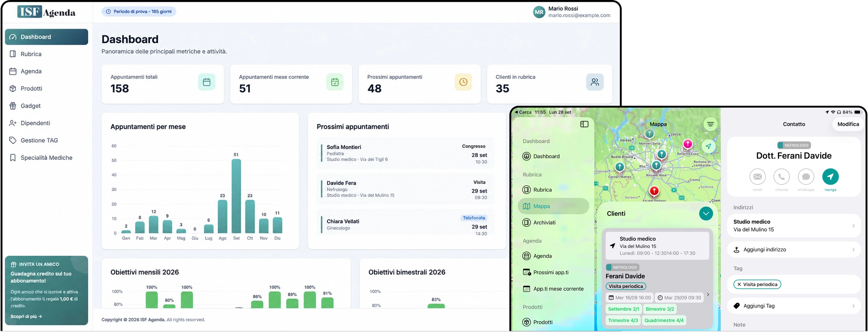The width and height of the screenshot is (868, 332).
Task: Follow the Scopri di più link
Action: (x=26, y=317)
